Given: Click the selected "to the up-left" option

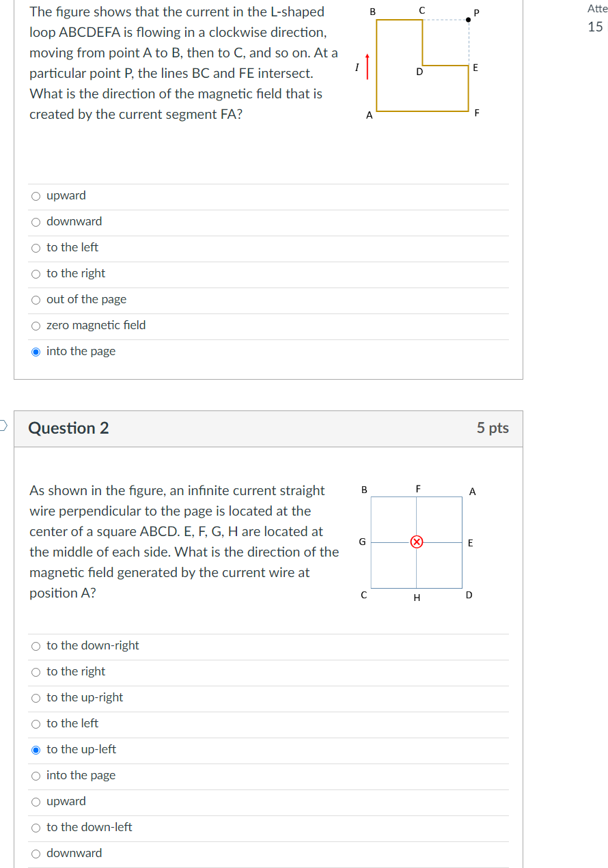Looking at the screenshot, I should (35, 750).
